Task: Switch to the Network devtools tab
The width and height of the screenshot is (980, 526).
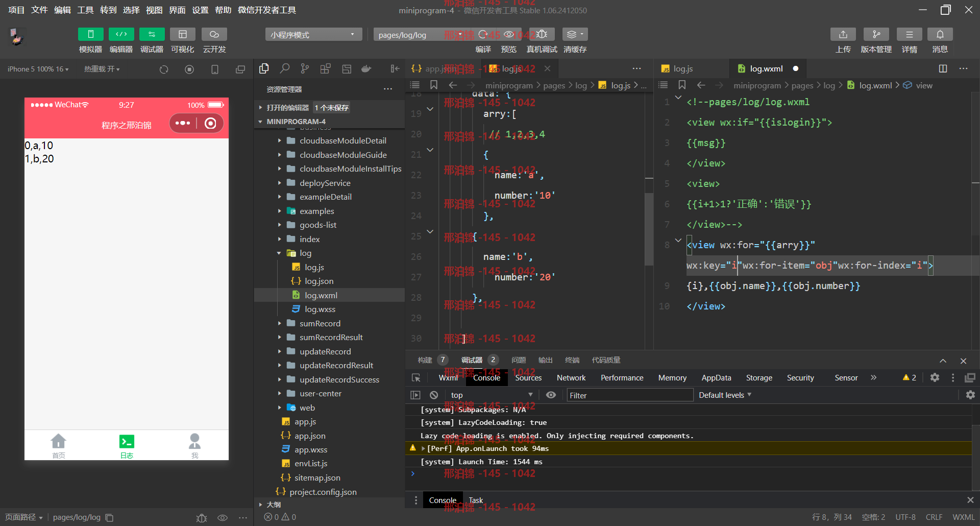Action: click(x=571, y=378)
